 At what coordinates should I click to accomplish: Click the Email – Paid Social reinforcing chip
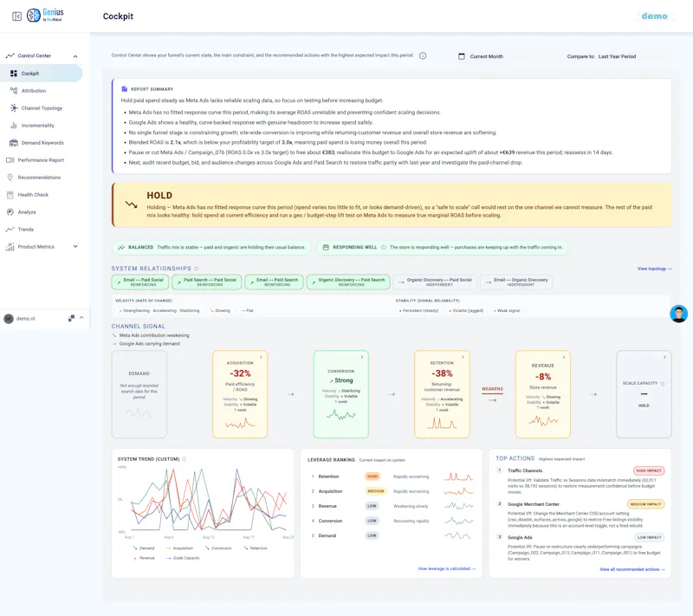tap(140, 282)
